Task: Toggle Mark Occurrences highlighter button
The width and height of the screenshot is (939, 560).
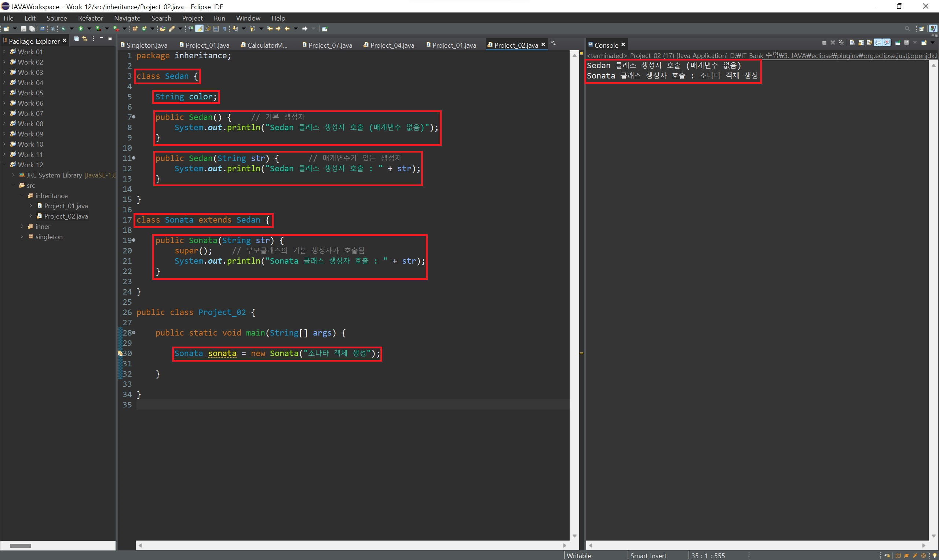Action: coord(199,29)
